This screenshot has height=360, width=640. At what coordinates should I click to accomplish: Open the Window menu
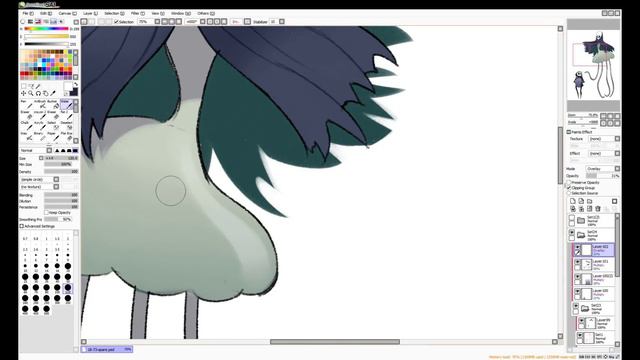point(180,13)
